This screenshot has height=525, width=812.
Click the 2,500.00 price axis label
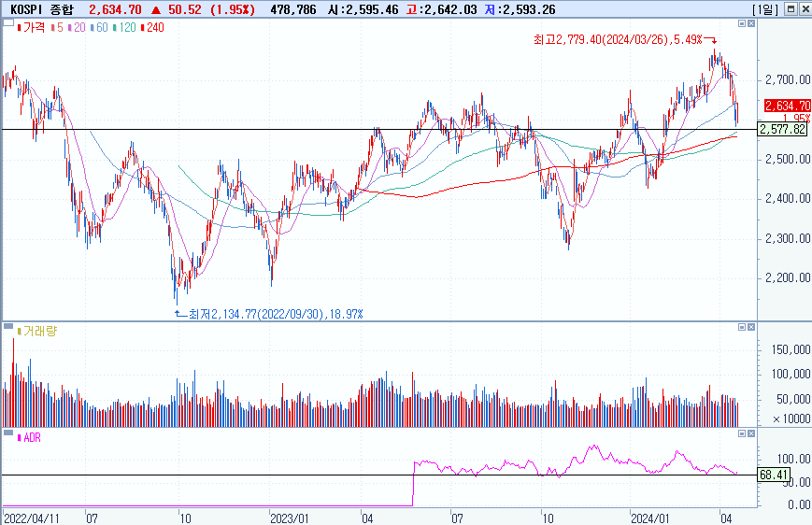coord(789,159)
